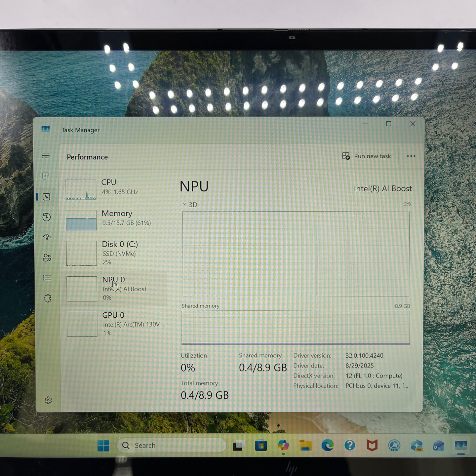Viewport: 476px width, 476px height.
Task: Click the Total memory 0.4/8.9 GB value
Action: coord(205,395)
